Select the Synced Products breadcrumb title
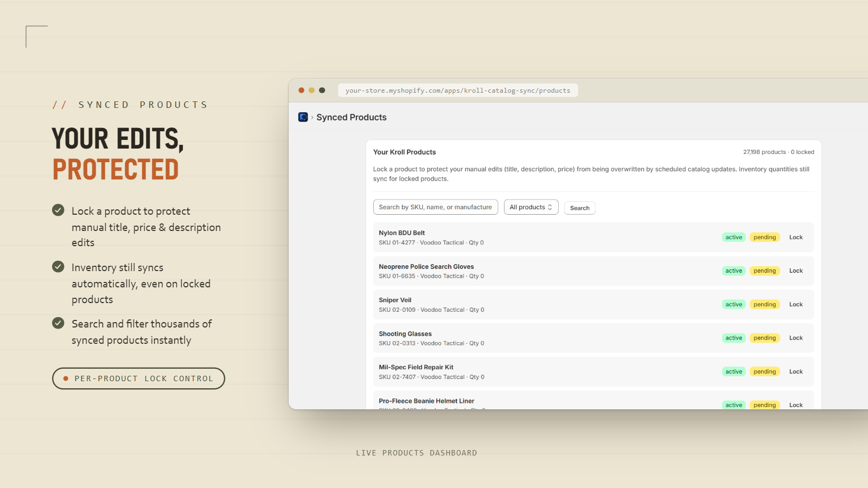Screen dimensions: 868x488 tap(352, 117)
